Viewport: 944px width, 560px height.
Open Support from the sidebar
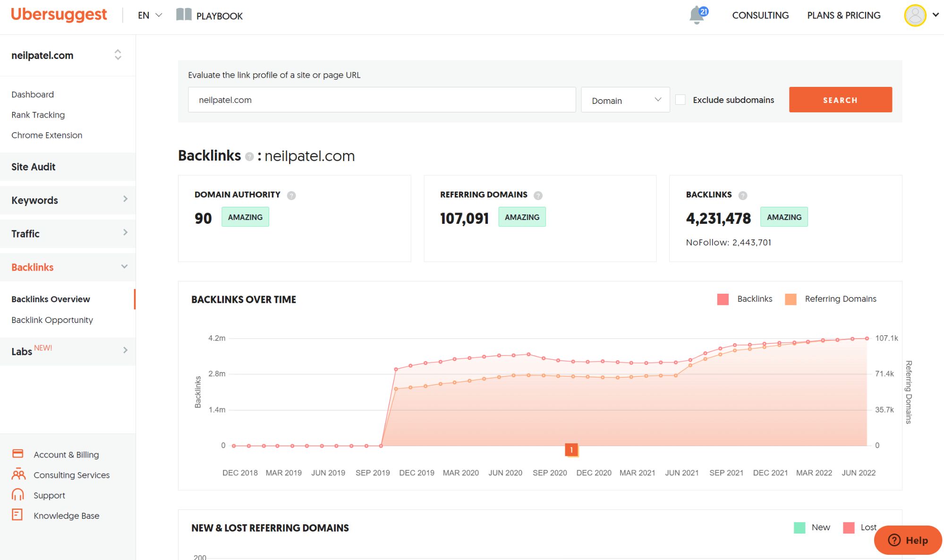(49, 495)
